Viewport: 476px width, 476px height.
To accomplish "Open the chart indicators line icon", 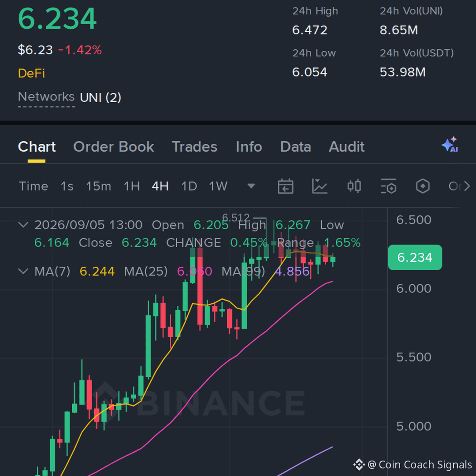I will 320,186.
